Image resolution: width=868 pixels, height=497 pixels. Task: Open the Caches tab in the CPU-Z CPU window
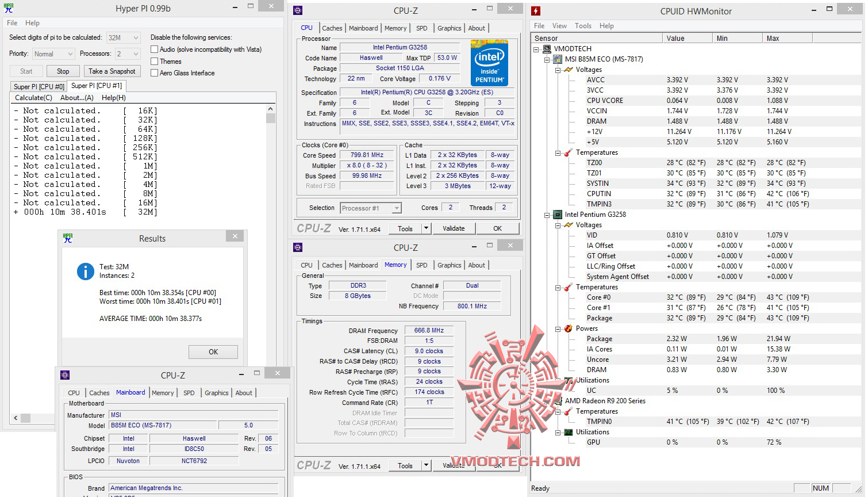point(332,28)
